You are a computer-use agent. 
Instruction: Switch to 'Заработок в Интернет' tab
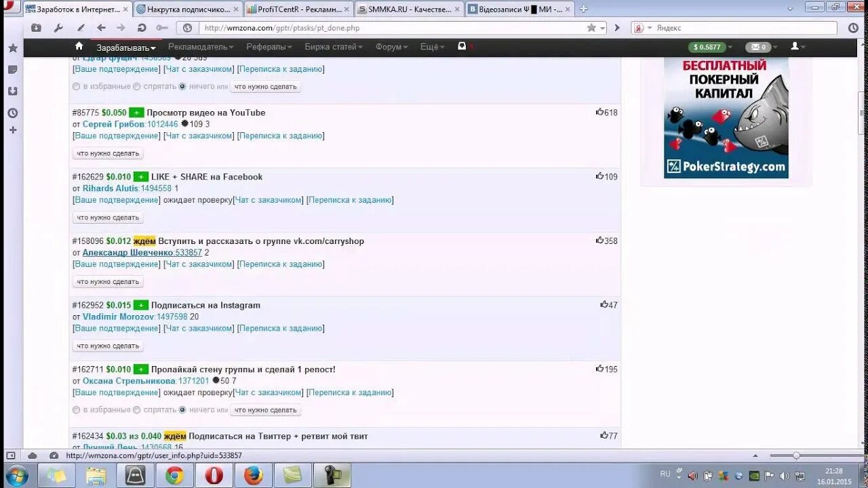click(x=77, y=9)
